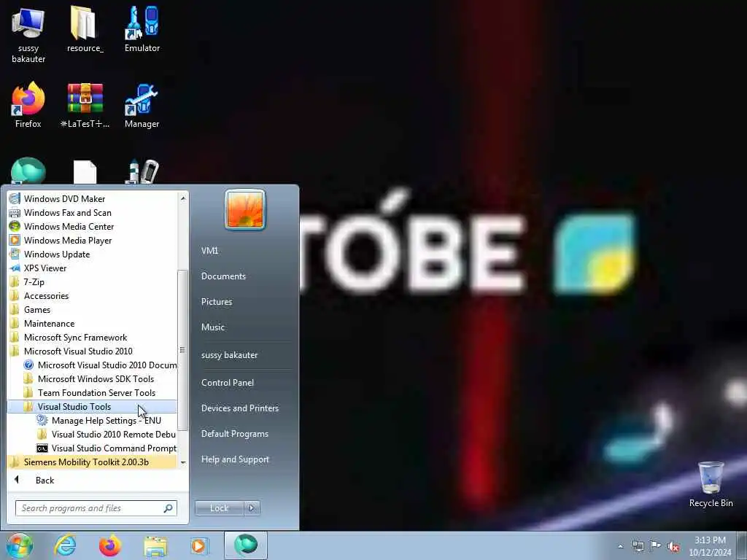Open Windows Fax and Scan
This screenshot has width=747, height=560.
(93, 212)
